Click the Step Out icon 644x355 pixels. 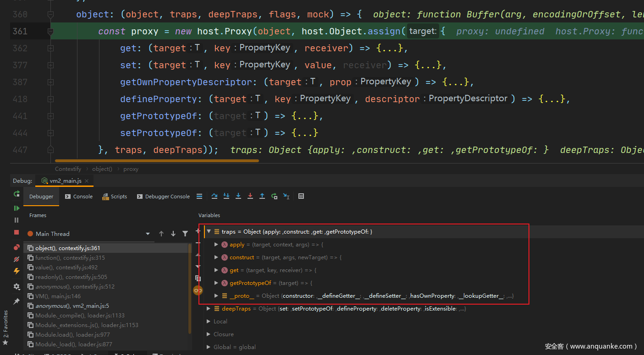click(x=262, y=196)
